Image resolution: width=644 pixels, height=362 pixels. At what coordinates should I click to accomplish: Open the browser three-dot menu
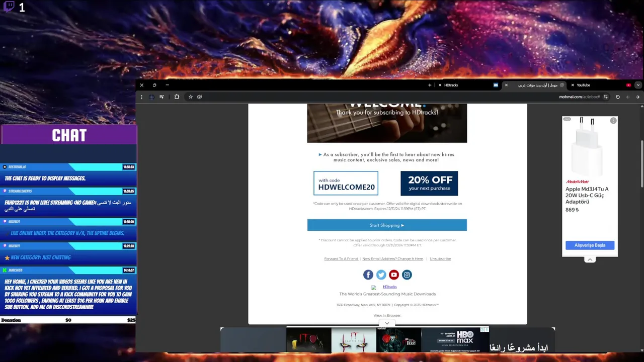point(142,97)
